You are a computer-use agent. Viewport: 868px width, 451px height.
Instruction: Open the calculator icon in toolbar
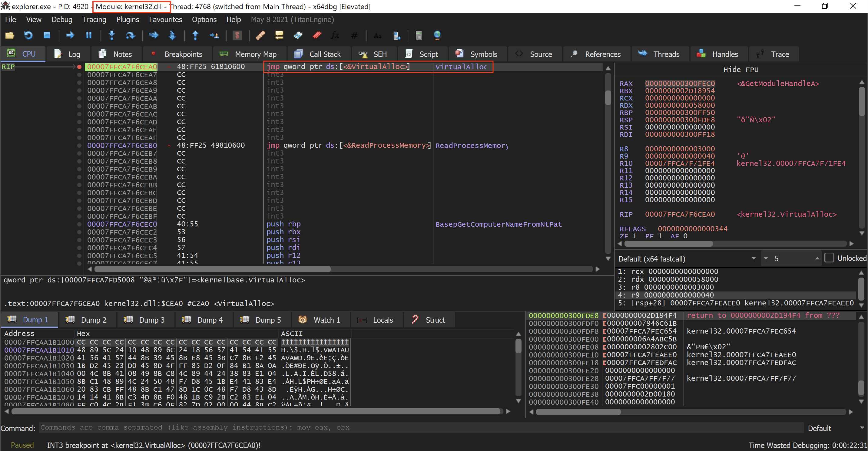[419, 35]
